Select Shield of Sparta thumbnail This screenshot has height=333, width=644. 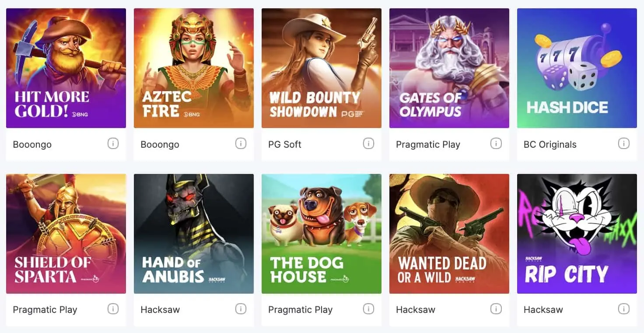coord(66,234)
